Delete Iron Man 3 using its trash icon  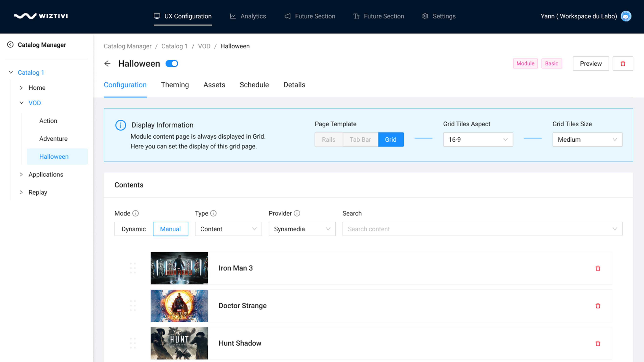(598, 268)
